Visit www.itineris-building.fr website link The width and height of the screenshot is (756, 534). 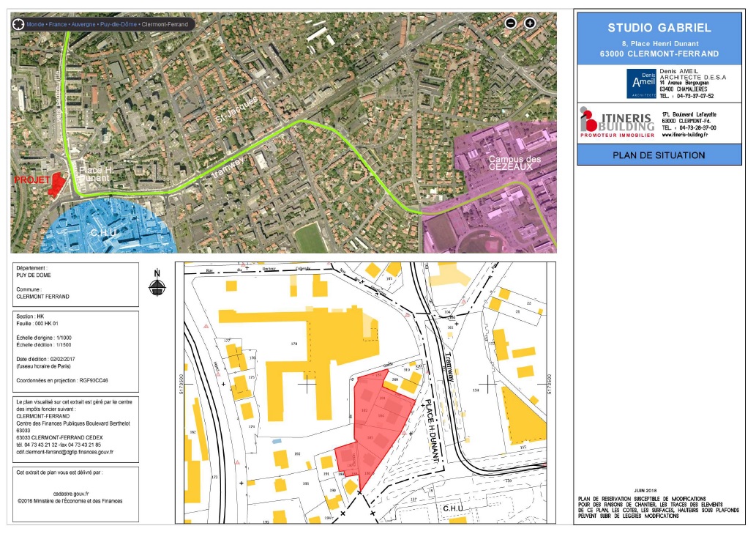pos(689,135)
